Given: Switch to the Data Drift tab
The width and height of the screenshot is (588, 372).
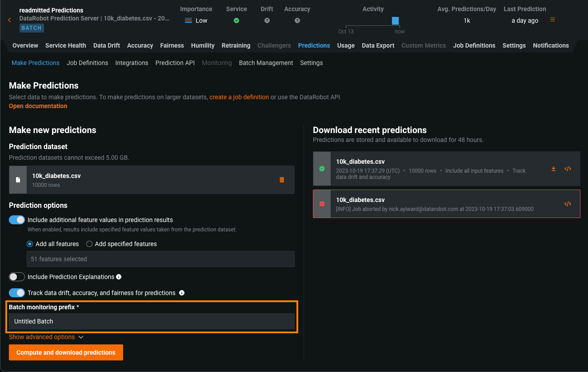Looking at the screenshot, I should coord(107,45).
